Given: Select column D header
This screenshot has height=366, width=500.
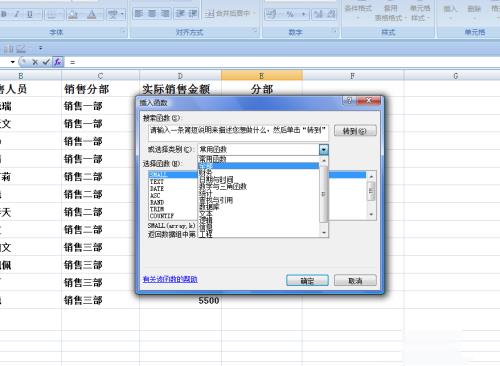Looking at the screenshot, I should pyautogui.click(x=180, y=76).
